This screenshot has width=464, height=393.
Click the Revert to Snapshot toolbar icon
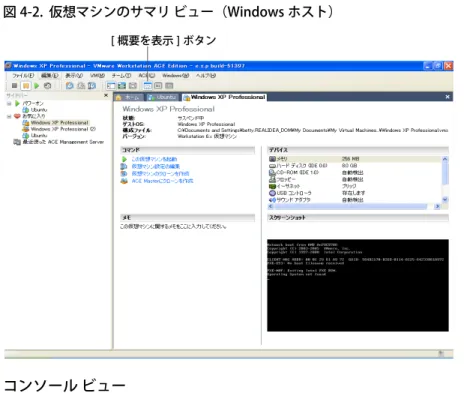[81, 86]
